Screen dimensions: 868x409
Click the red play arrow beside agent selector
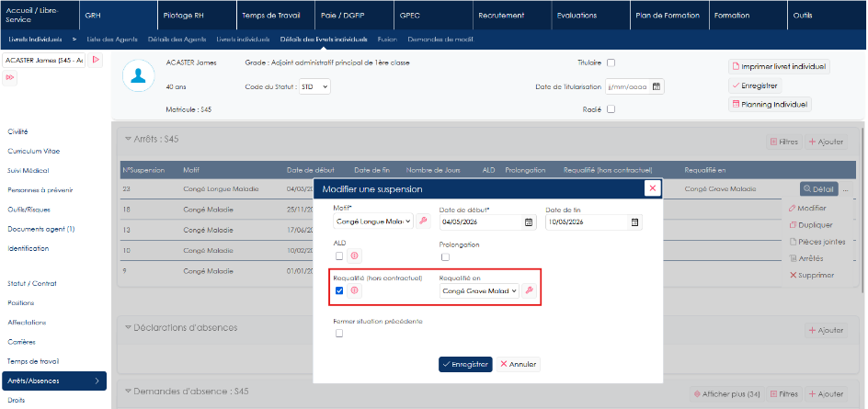(96, 60)
